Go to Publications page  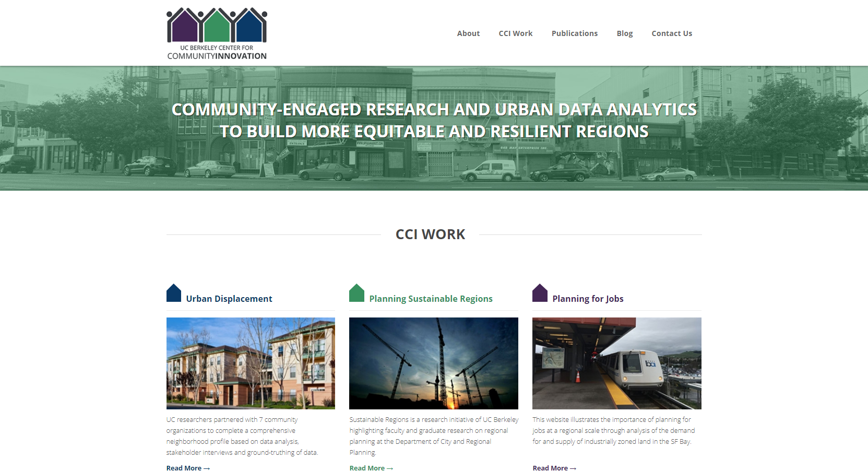[574, 33]
